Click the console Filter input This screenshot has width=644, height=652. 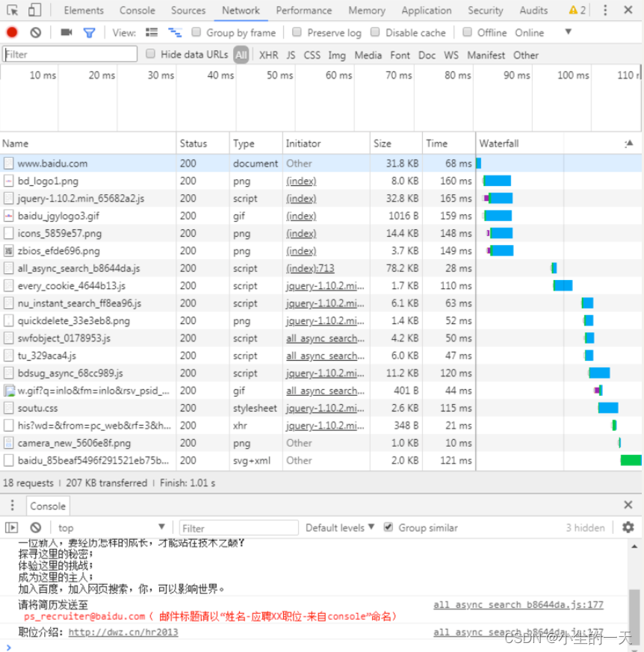[x=239, y=528]
